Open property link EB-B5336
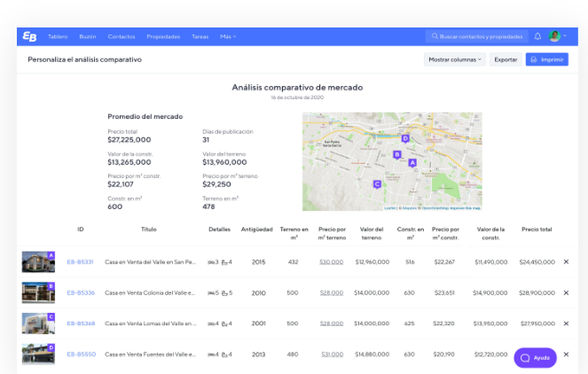 (81, 292)
